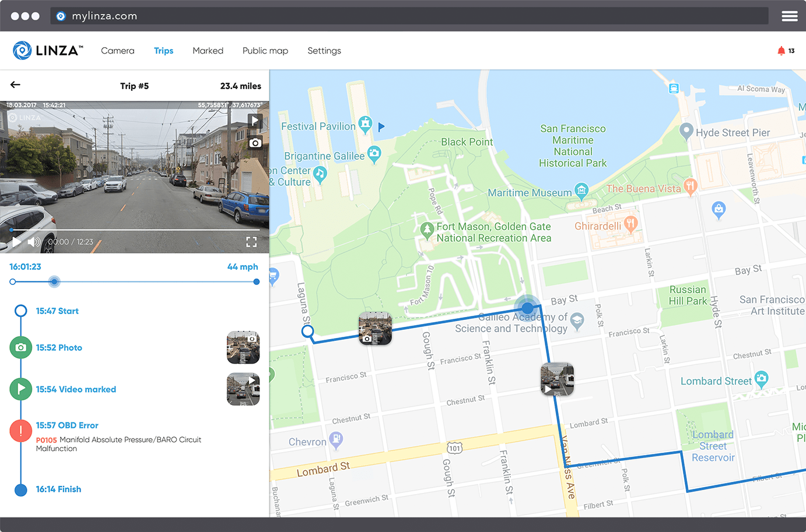This screenshot has width=806, height=532.
Task: Click the trip timeline slider handle
Action: tap(54, 282)
